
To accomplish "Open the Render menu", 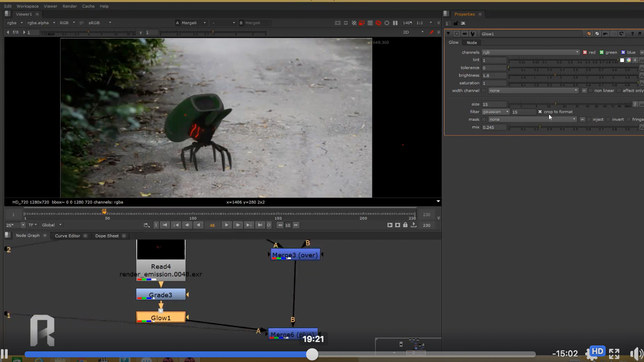I will point(69,6).
